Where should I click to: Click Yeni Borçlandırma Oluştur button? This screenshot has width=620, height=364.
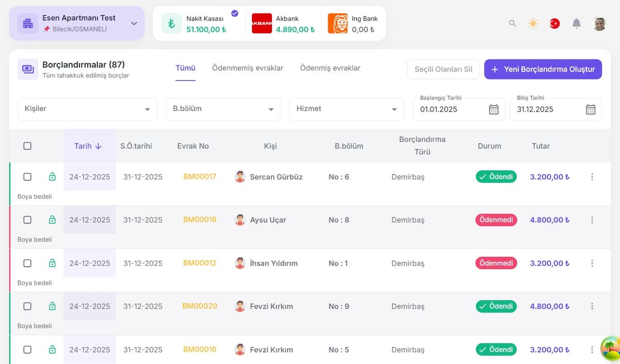click(542, 69)
